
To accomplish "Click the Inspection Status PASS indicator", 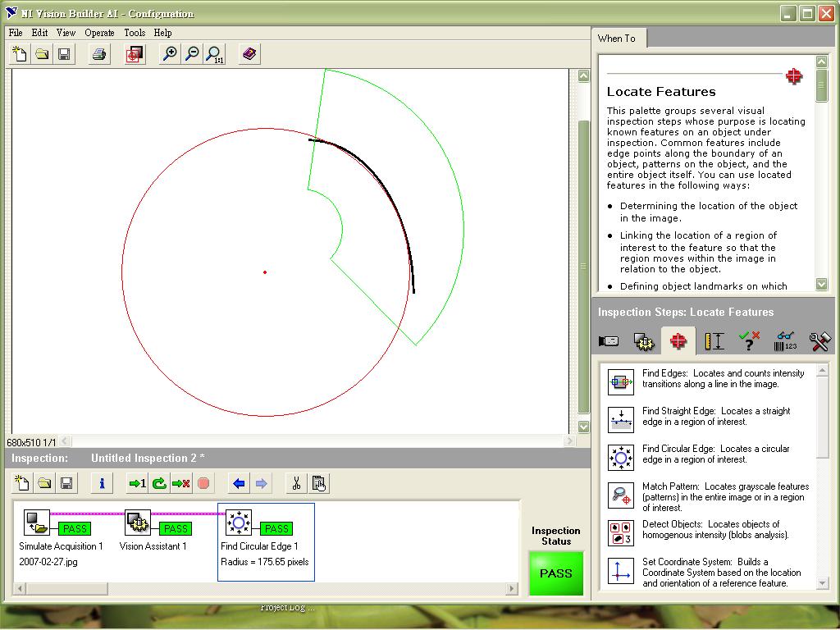I will 555,573.
